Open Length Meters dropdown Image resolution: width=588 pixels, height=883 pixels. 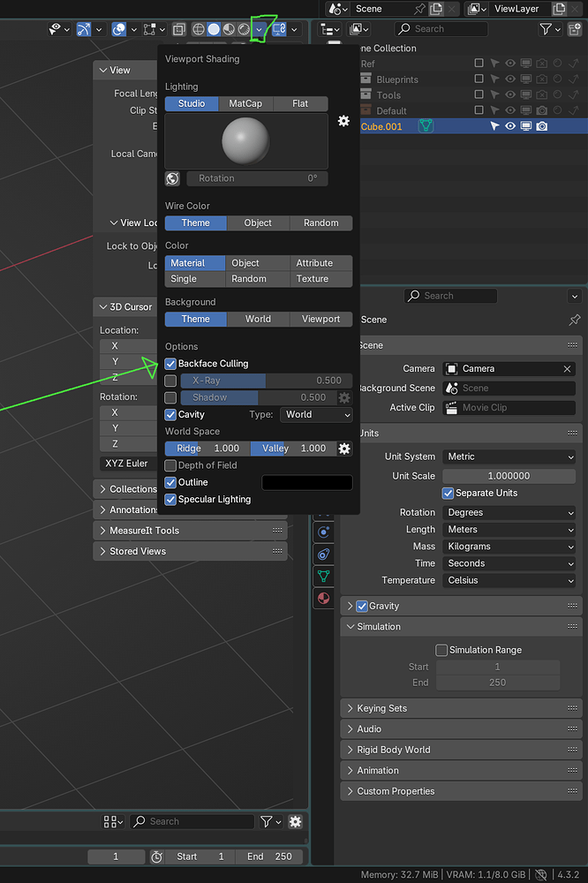509,529
